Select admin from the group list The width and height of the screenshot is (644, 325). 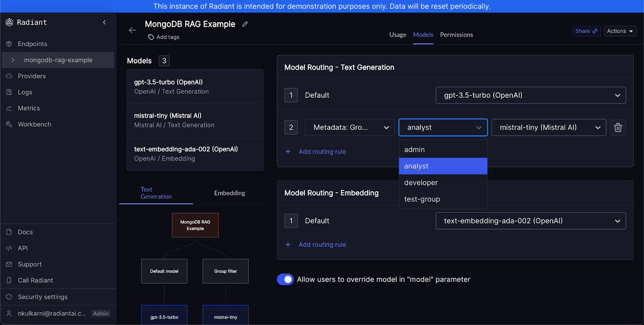pos(443,150)
